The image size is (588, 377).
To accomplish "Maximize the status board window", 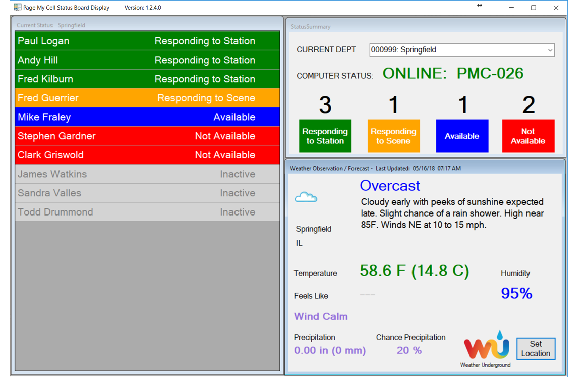I will click(534, 8).
